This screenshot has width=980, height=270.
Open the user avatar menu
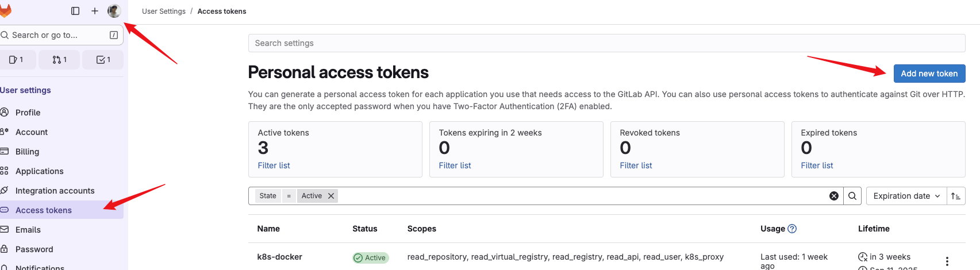click(114, 11)
